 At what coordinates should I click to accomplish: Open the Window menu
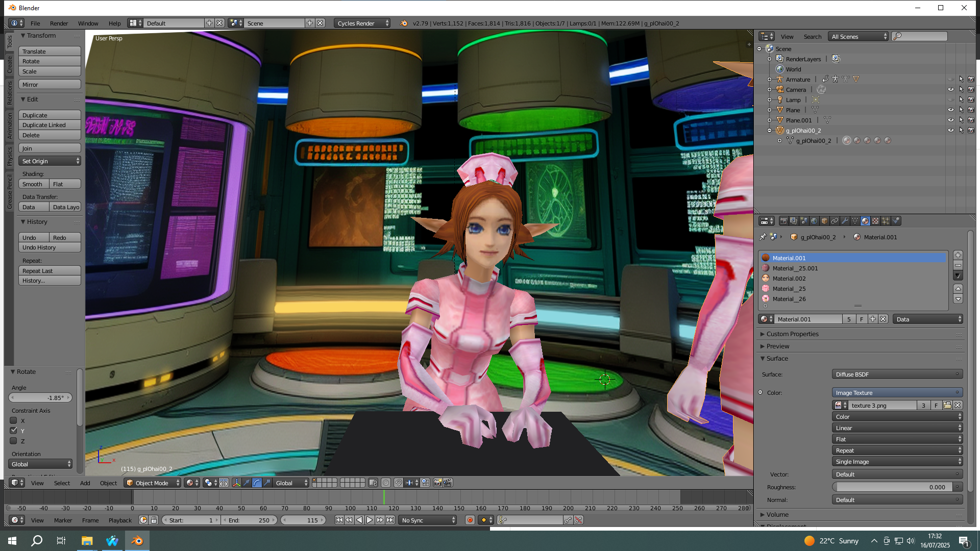coord(88,23)
